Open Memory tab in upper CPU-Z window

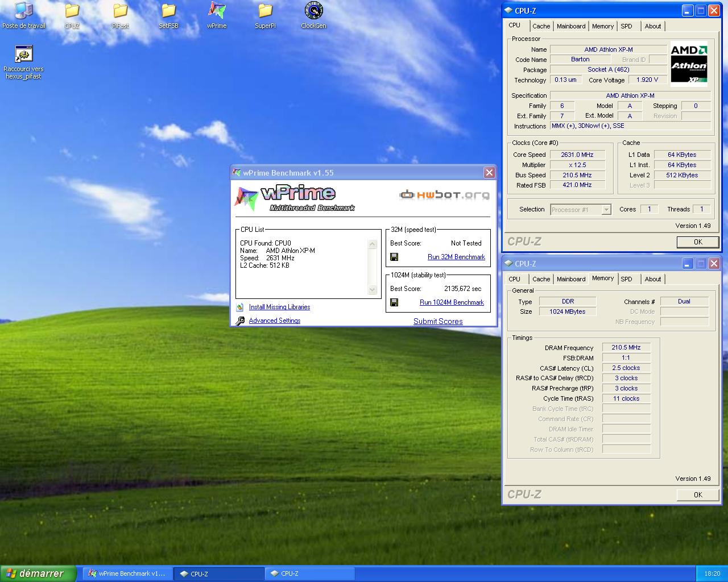[603, 26]
